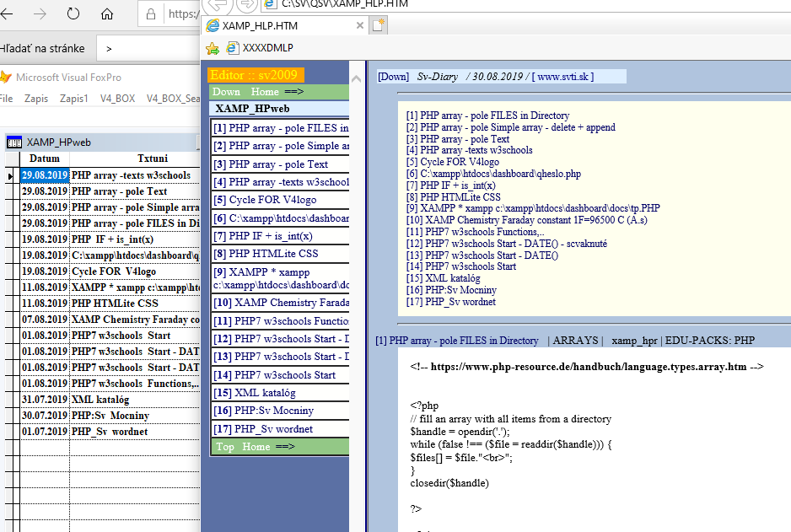
Task: Click Home in the top green navigation bar
Action: (x=265, y=92)
